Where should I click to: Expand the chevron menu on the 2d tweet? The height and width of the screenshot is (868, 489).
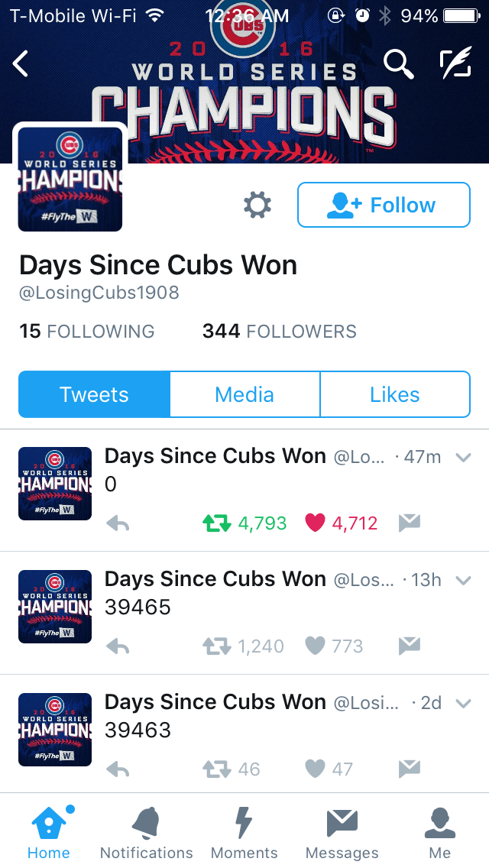(463, 703)
